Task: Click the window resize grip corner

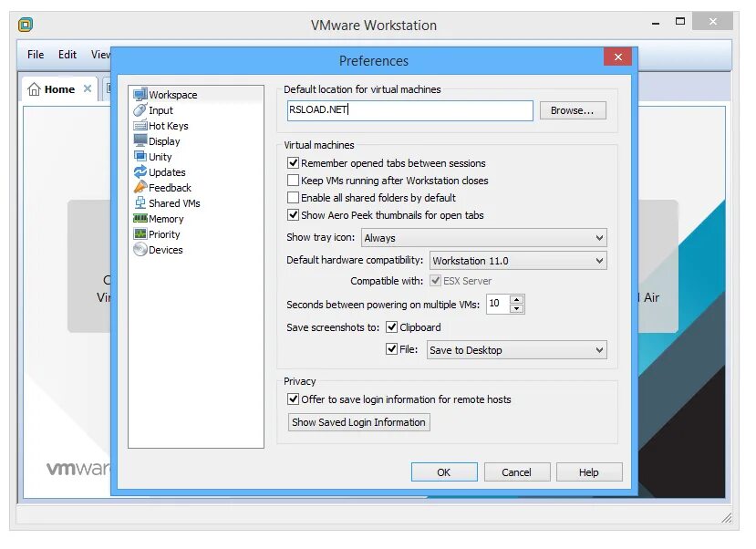Action: (726, 518)
